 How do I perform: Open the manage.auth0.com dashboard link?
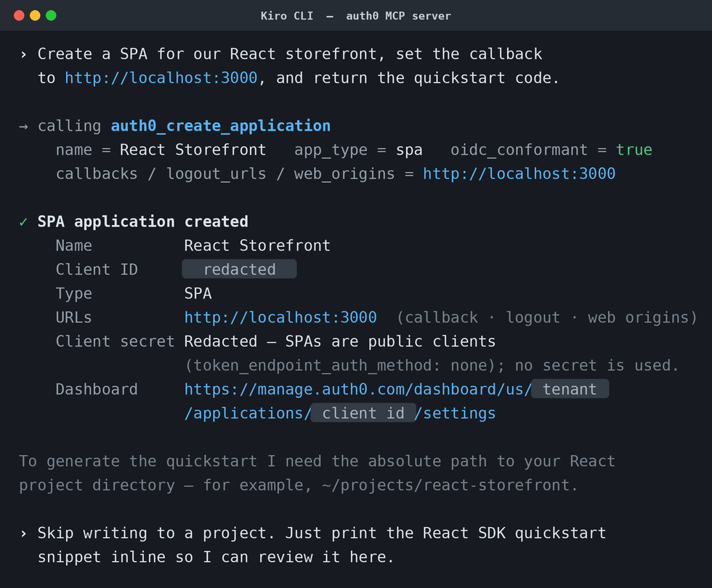pyautogui.click(x=357, y=389)
